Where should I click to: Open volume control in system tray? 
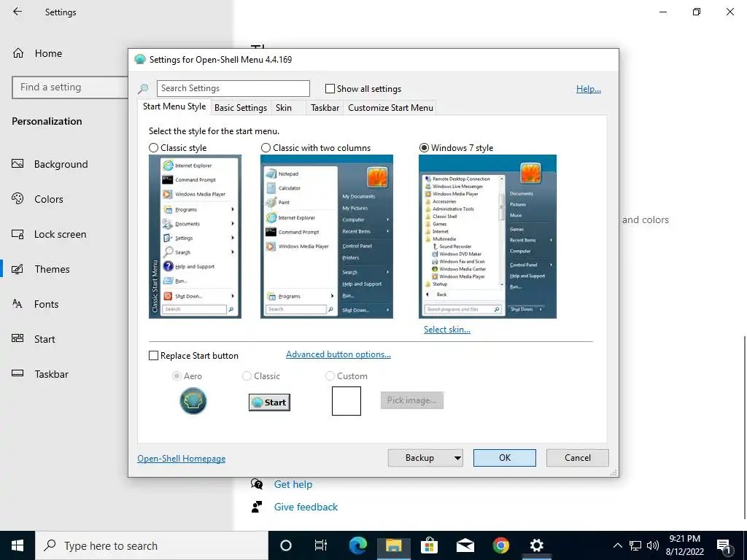(653, 545)
